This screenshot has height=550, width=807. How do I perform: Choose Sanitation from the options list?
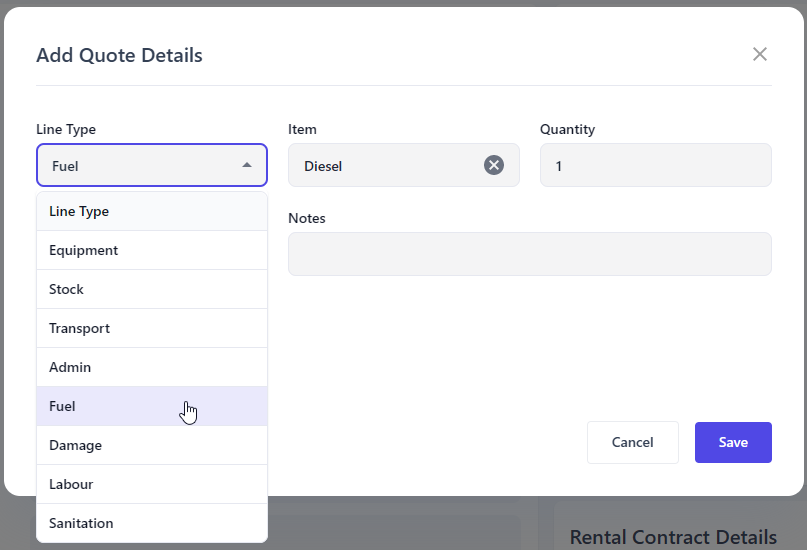click(x=81, y=523)
